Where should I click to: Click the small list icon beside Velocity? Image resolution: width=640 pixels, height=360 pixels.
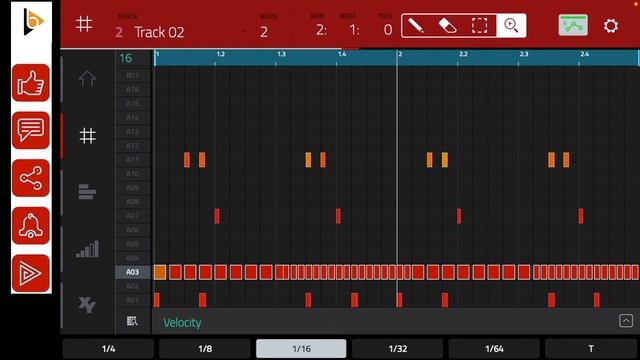click(132, 321)
